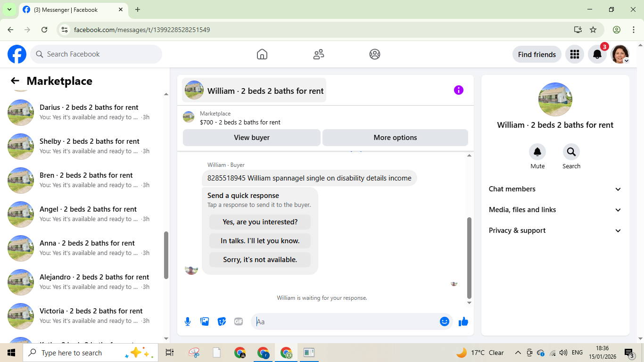Open the Bren 2 beds 2 baths conversation

[83, 180]
